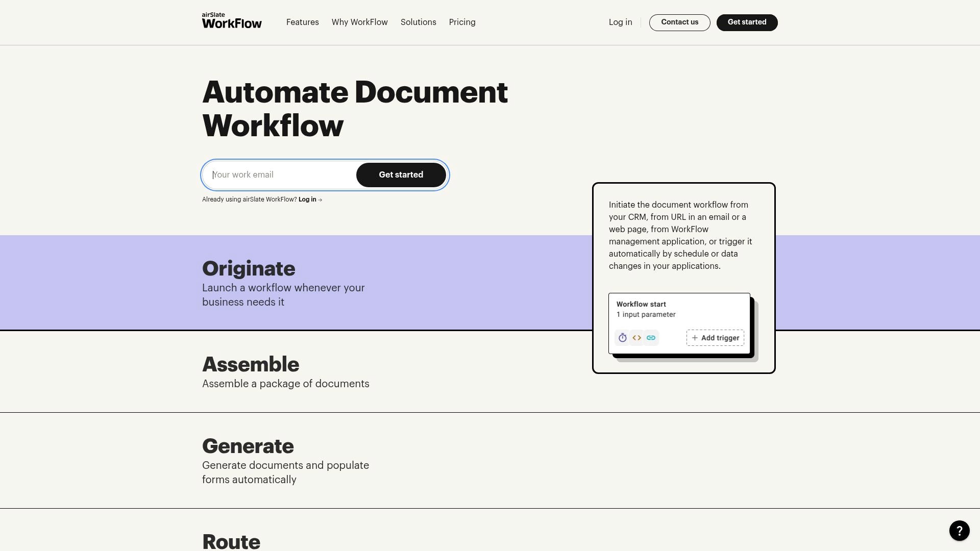Select the Originate section heading
This screenshot has height=551, width=980.
[x=249, y=269]
